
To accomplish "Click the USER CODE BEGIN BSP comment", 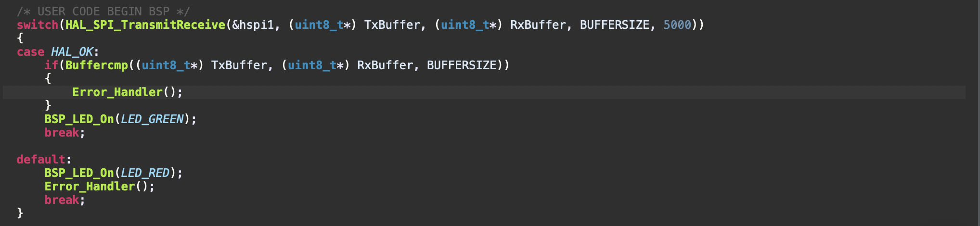I will coord(103,11).
